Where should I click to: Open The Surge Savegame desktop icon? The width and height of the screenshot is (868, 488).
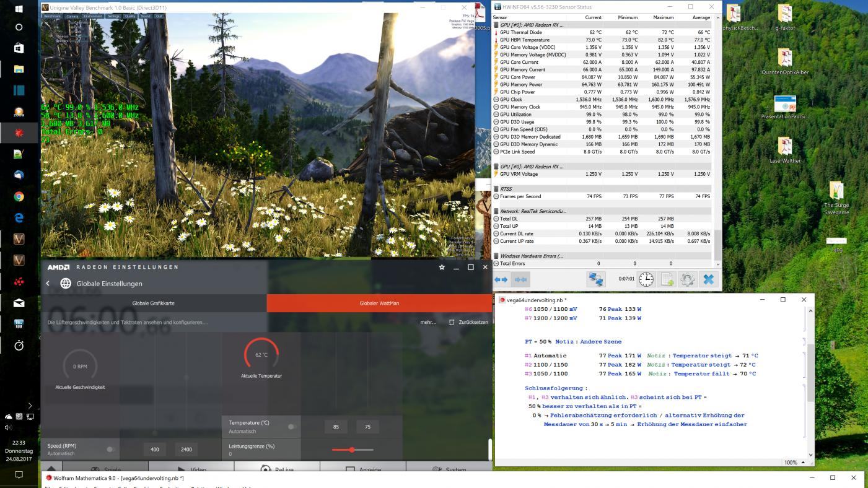[x=836, y=198]
